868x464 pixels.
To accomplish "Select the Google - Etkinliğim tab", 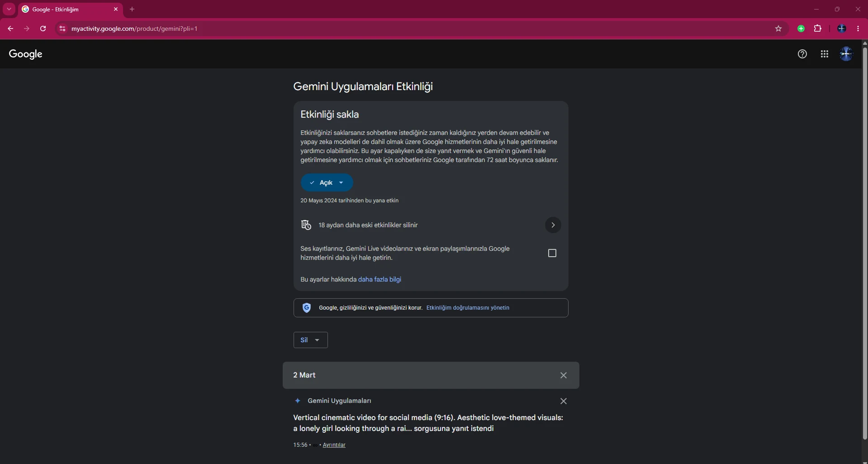I will click(71, 9).
